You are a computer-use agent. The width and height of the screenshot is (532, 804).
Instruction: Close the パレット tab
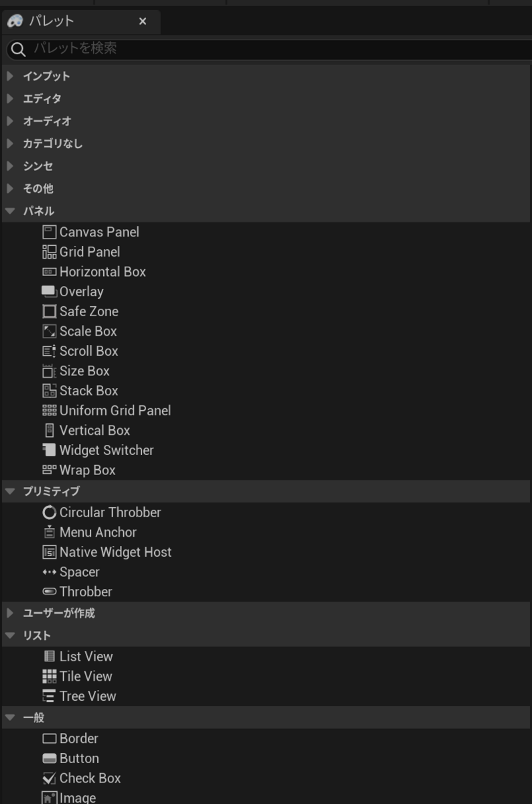pos(143,21)
